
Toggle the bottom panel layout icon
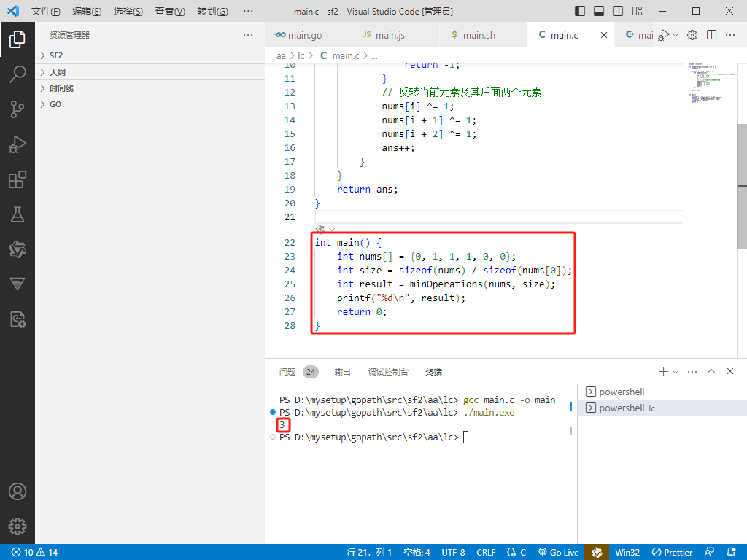[599, 11]
